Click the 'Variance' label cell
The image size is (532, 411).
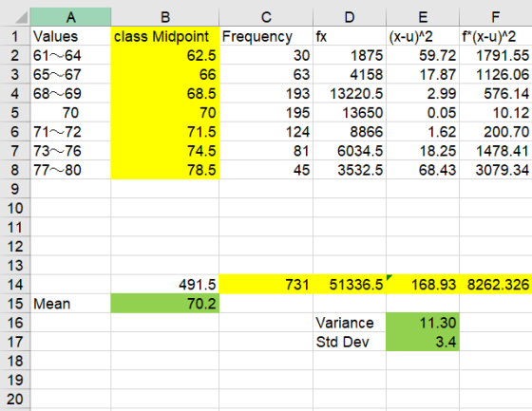pyautogui.click(x=350, y=323)
